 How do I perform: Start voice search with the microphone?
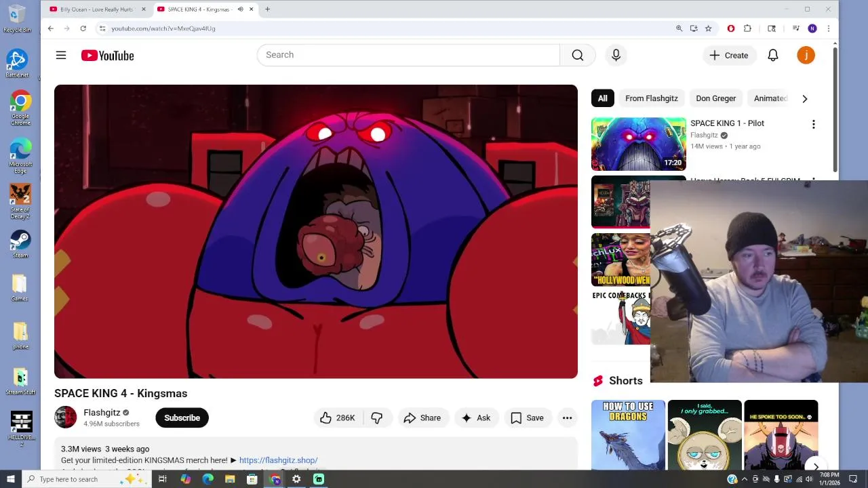point(616,55)
